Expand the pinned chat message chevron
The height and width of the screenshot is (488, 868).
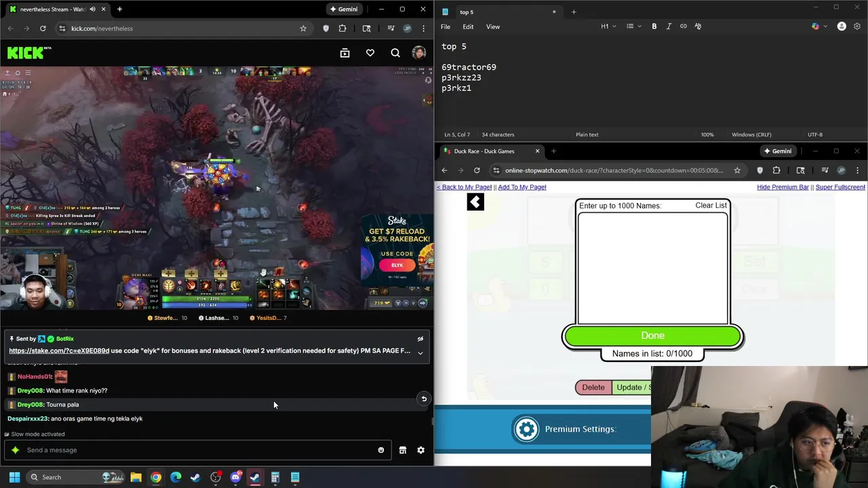420,353
